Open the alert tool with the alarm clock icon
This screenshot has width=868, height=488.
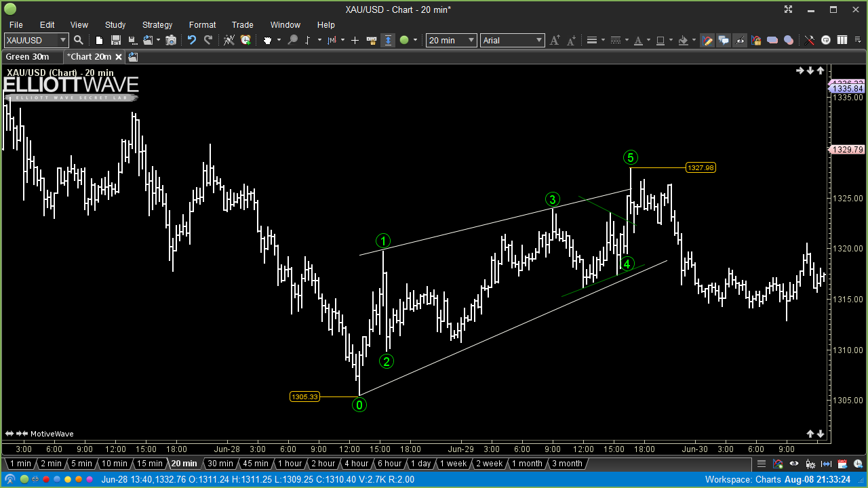[x=245, y=40]
